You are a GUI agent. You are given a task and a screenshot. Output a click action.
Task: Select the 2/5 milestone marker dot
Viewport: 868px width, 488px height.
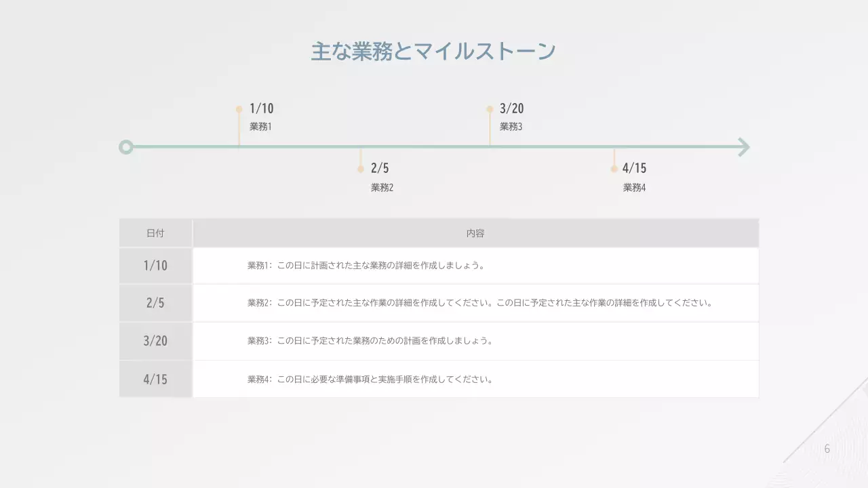(x=361, y=167)
